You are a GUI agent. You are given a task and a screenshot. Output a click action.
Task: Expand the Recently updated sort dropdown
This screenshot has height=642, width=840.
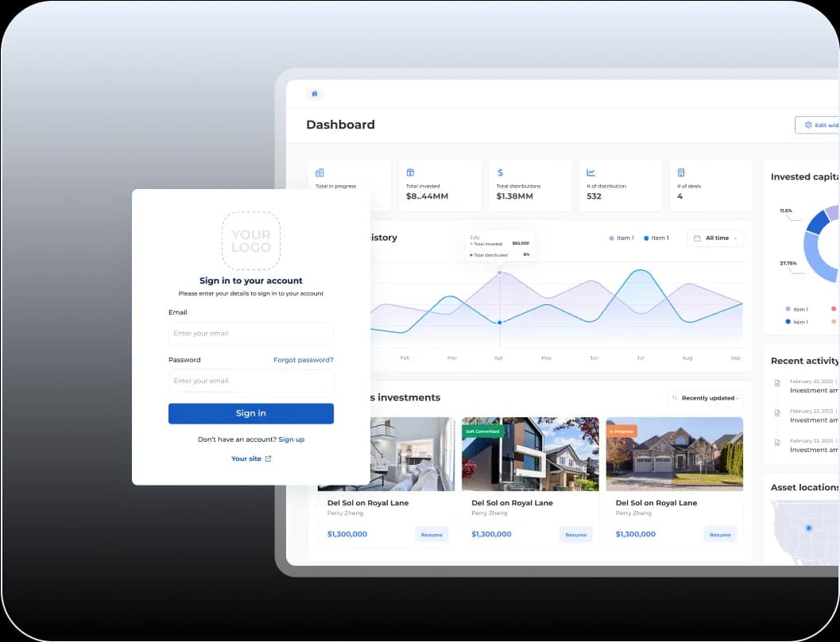point(705,398)
